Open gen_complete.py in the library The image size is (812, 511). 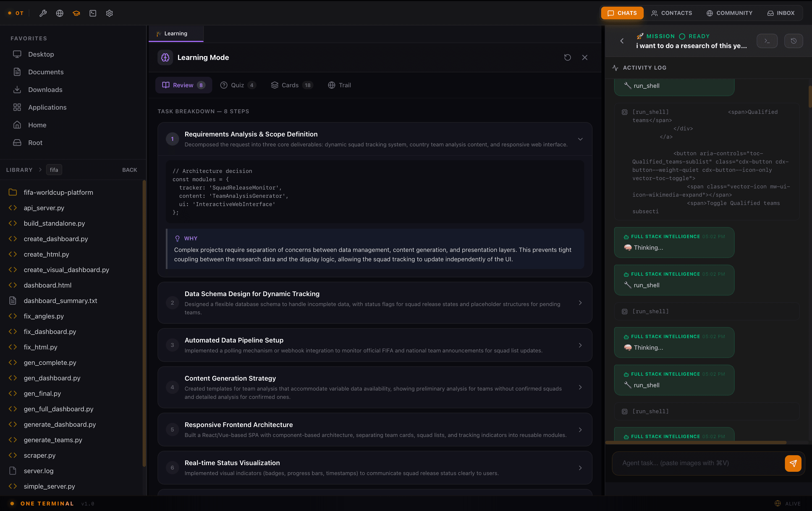point(50,363)
